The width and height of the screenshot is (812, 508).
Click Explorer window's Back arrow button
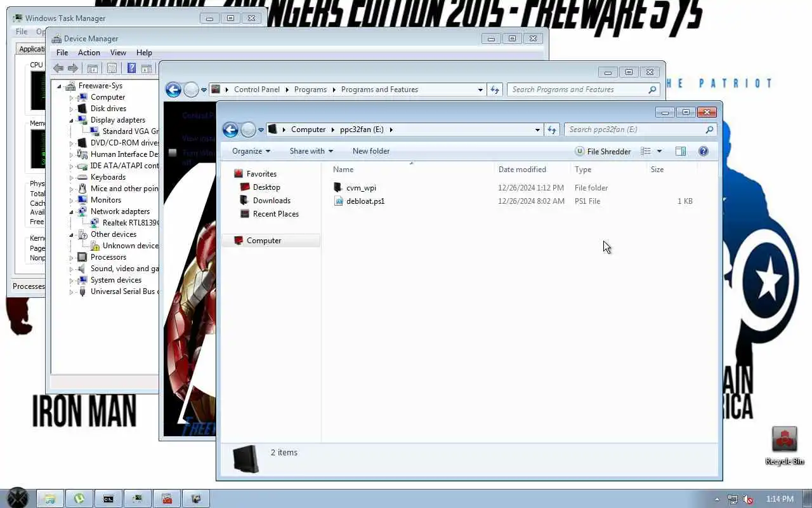point(230,130)
